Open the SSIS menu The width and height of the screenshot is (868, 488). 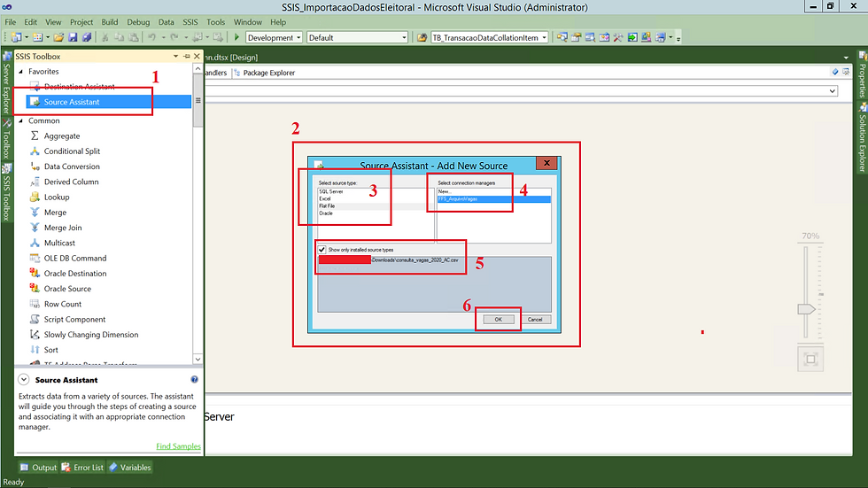click(190, 22)
